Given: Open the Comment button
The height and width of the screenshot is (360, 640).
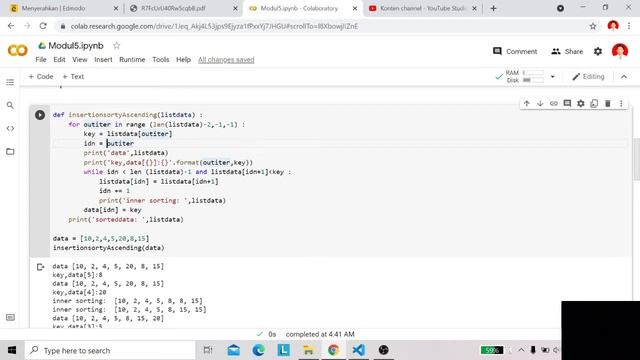Looking at the screenshot, I should click(515, 51).
